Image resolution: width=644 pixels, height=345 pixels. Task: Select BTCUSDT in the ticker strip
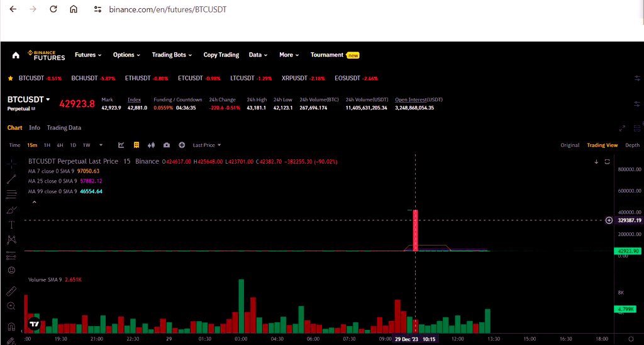click(x=40, y=78)
